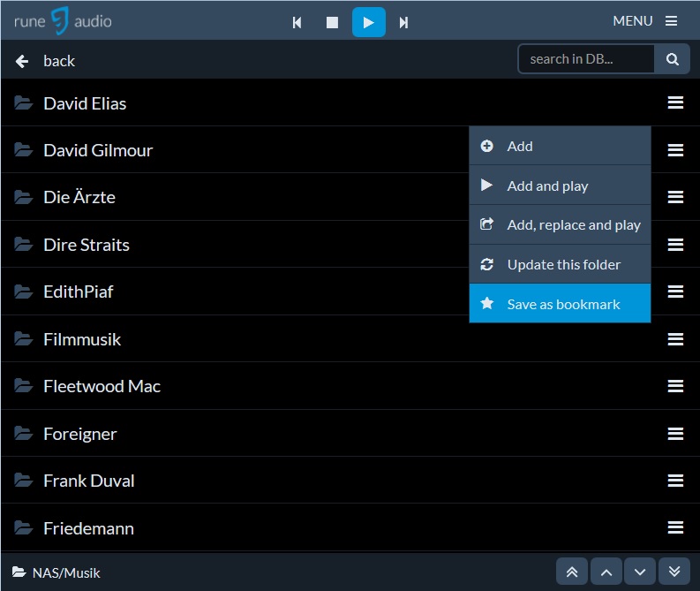Open Die Ärzte actions menu
This screenshot has height=591, width=700.
coord(675,197)
